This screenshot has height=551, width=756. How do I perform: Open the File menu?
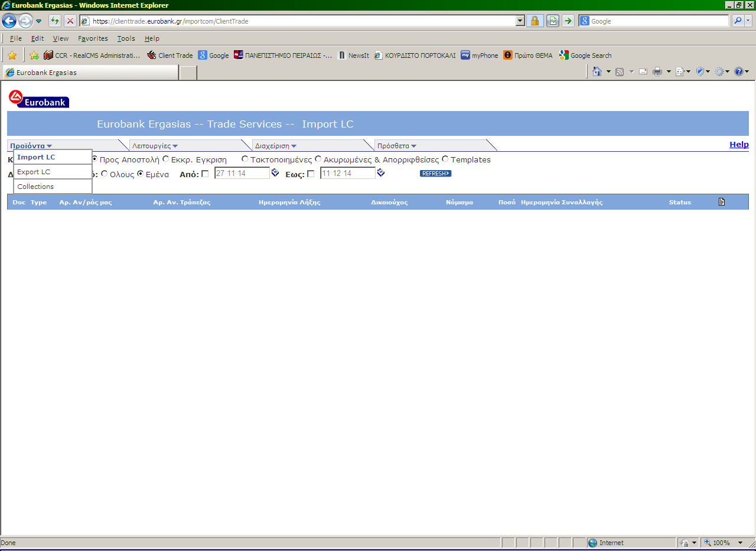click(16, 38)
